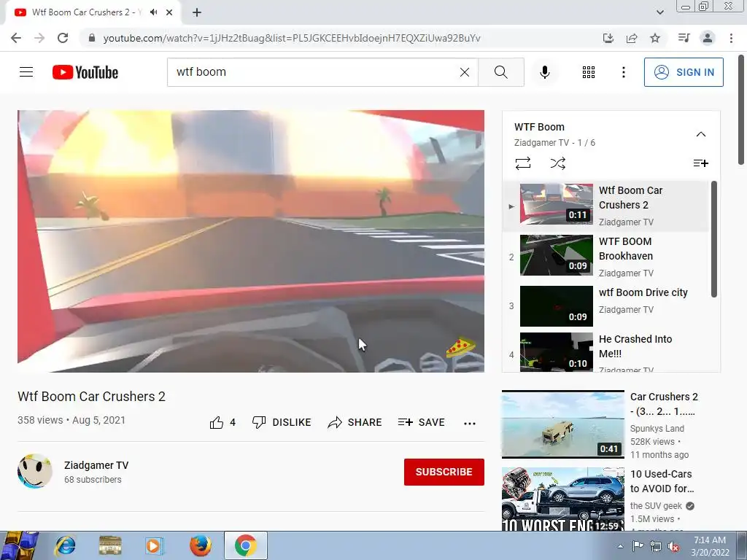This screenshot has width=747, height=560.
Task: Open the WTF Boom playlist title link
Action: [x=539, y=127]
